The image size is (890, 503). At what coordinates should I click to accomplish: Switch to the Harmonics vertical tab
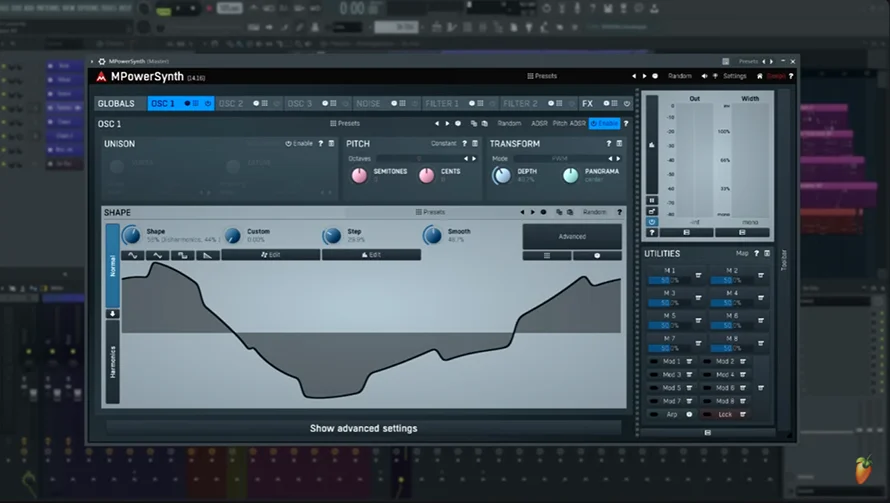tap(112, 362)
